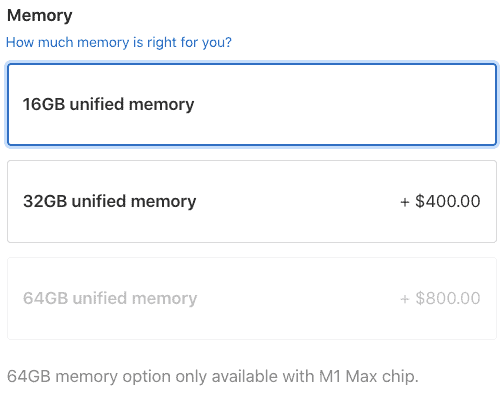Click the Memory section heading
This screenshot has width=504, height=395.
pyautogui.click(x=40, y=15)
